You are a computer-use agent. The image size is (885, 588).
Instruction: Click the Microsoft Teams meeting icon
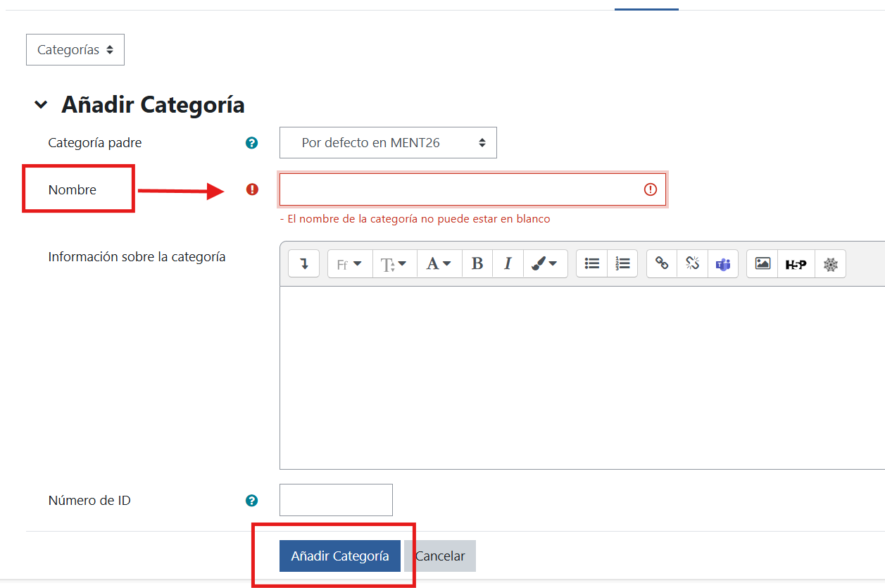coord(723,264)
